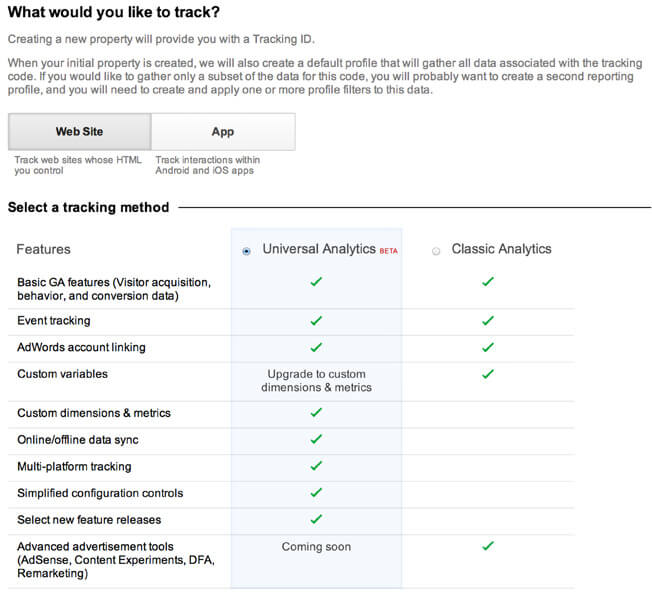This screenshot has height=600, width=652.
Task: Click Classic checkmark for Custom variables
Action: pyautogui.click(x=488, y=374)
